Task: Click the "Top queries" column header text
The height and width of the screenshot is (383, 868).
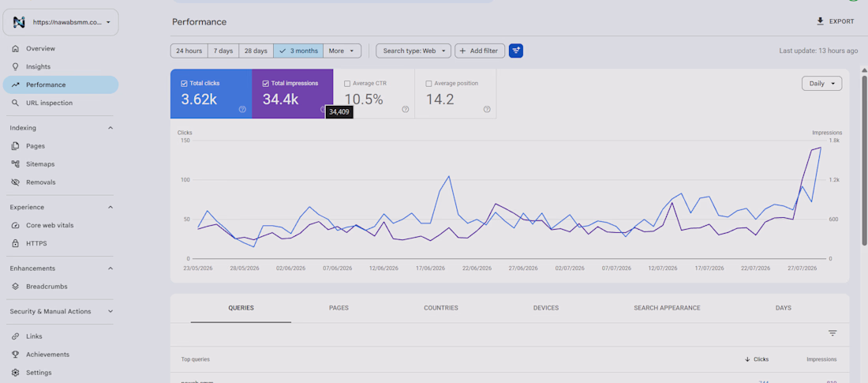Action: (x=196, y=359)
